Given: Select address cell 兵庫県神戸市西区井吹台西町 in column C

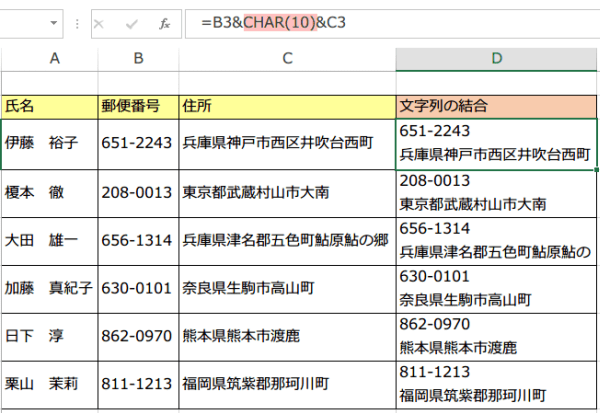Looking at the screenshot, I should (x=287, y=144).
